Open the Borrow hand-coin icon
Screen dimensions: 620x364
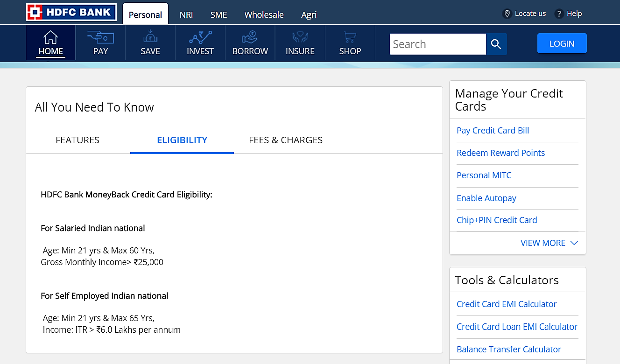click(x=250, y=37)
